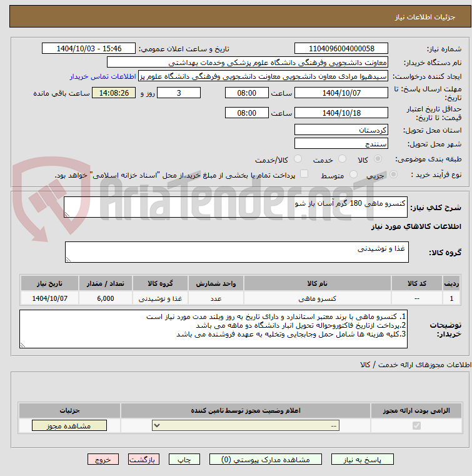The width and height of the screenshot is (472, 476).
Task: Select the جزیی purchase type radio
Action: point(393,175)
